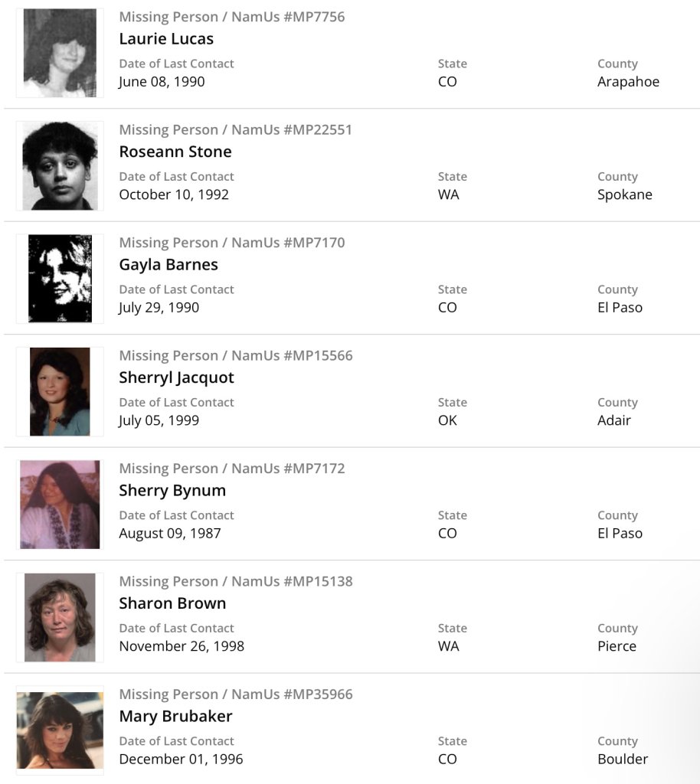Click the NamUs #MP15138 case label
Viewport: 700px width, 784px height.
[236, 581]
